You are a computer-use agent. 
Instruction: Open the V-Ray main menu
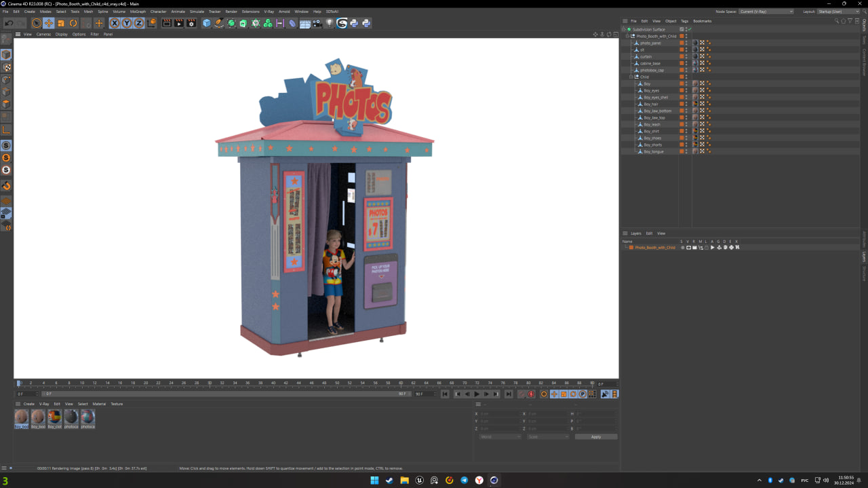pos(269,12)
